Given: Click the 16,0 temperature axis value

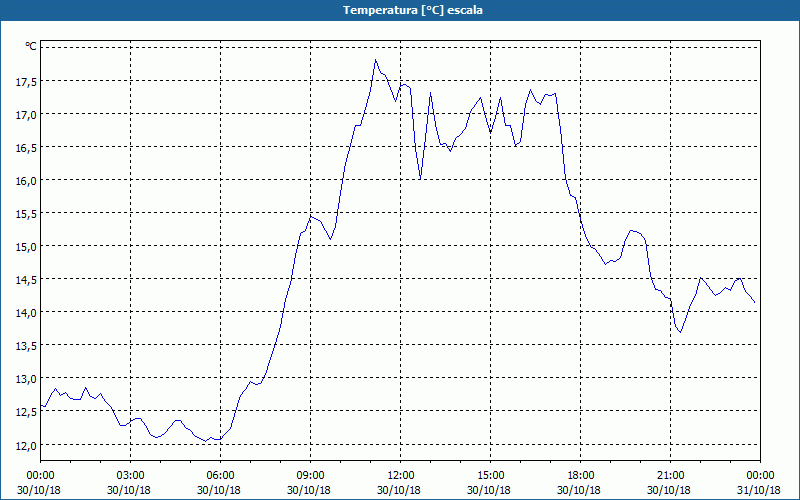Looking at the screenshot, I should pos(26,181).
